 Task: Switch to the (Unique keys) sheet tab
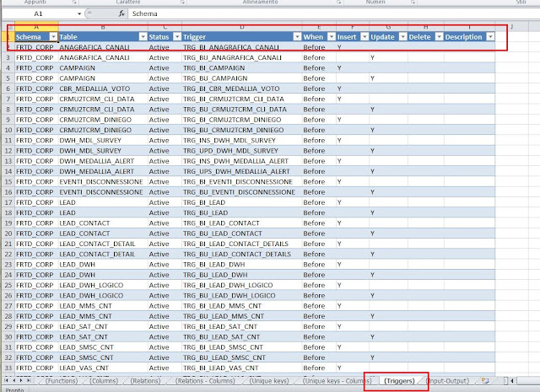(269, 381)
